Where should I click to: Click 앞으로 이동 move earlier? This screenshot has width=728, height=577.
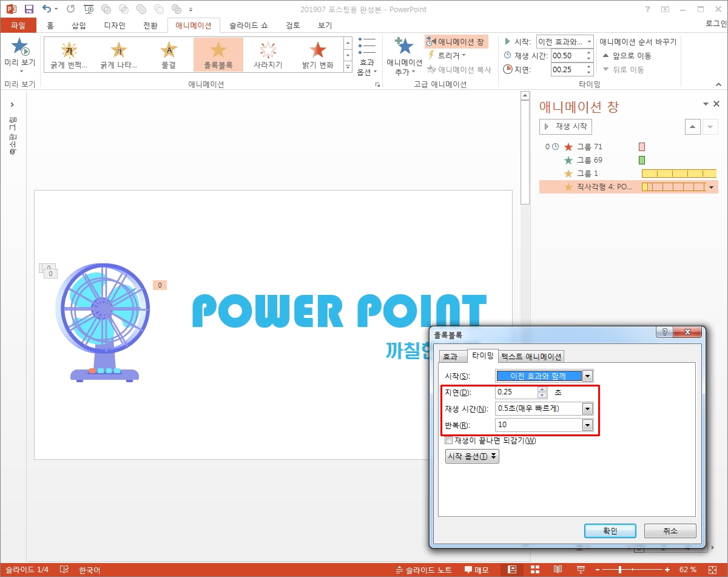pos(627,55)
